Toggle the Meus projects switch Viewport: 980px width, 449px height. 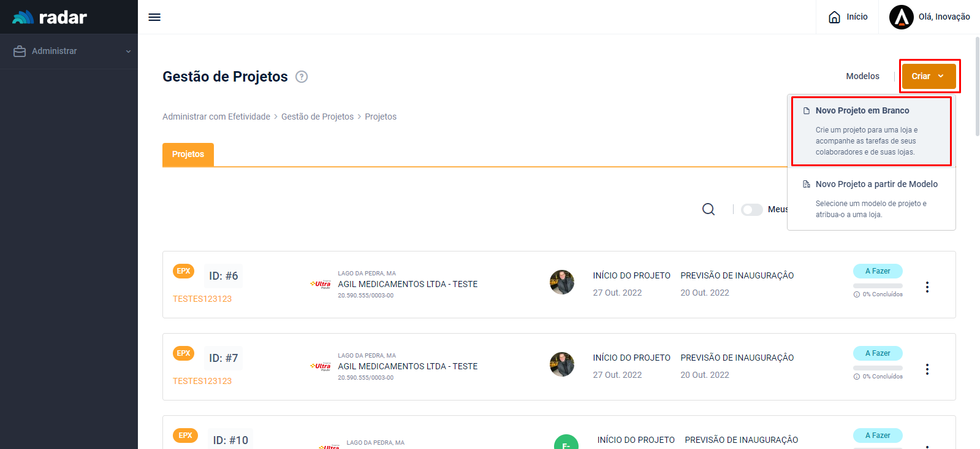751,210
